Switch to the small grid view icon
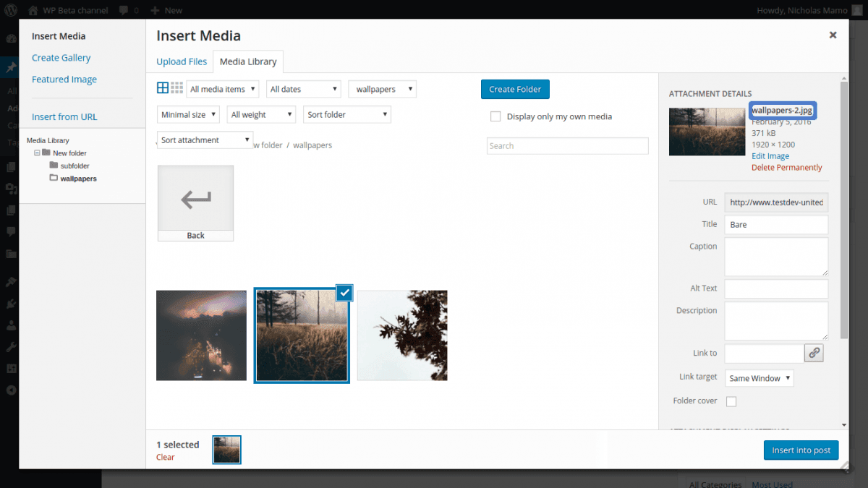The image size is (868, 488). [x=176, y=88]
